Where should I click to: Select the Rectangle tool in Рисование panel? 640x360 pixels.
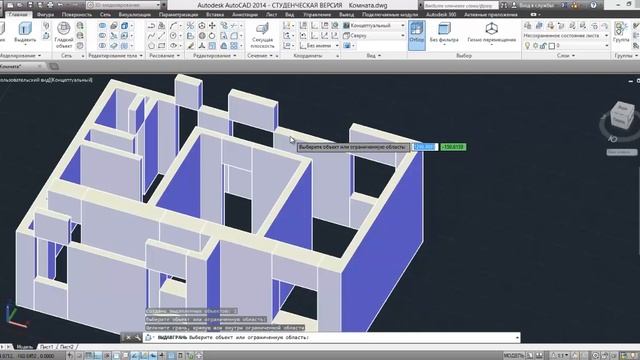[162, 46]
